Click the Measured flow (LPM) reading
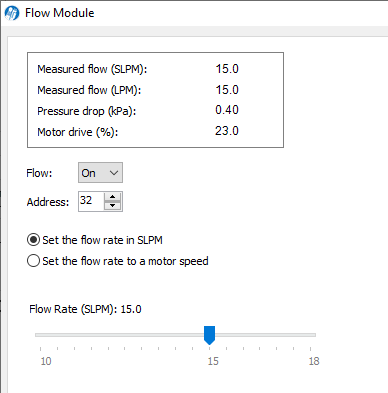 [227, 90]
